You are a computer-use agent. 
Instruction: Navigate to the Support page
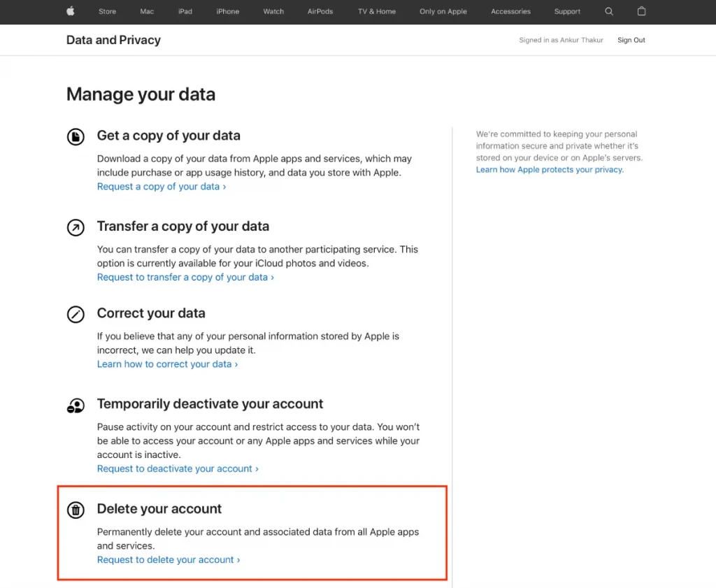coord(567,12)
